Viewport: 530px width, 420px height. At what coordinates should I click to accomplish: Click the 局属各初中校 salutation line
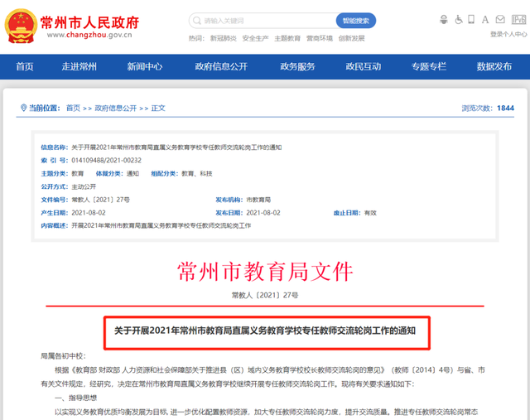pos(63,356)
